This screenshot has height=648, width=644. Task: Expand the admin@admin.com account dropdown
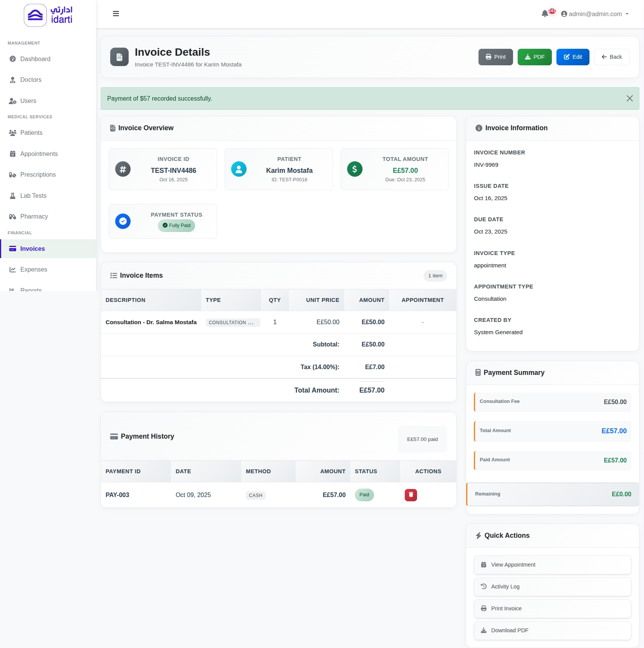(x=594, y=14)
